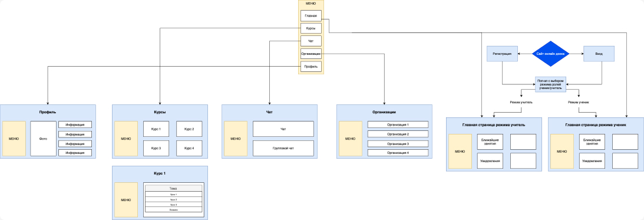This screenshot has height=220, width=644.
Task: Select Профиль in the top menu block
Action: [x=311, y=67]
